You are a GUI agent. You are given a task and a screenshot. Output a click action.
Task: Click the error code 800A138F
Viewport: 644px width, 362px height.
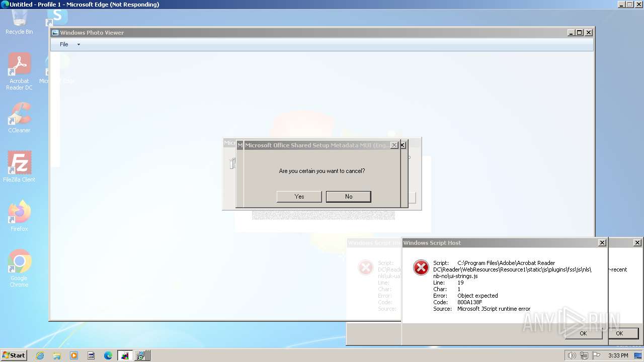pyautogui.click(x=470, y=302)
